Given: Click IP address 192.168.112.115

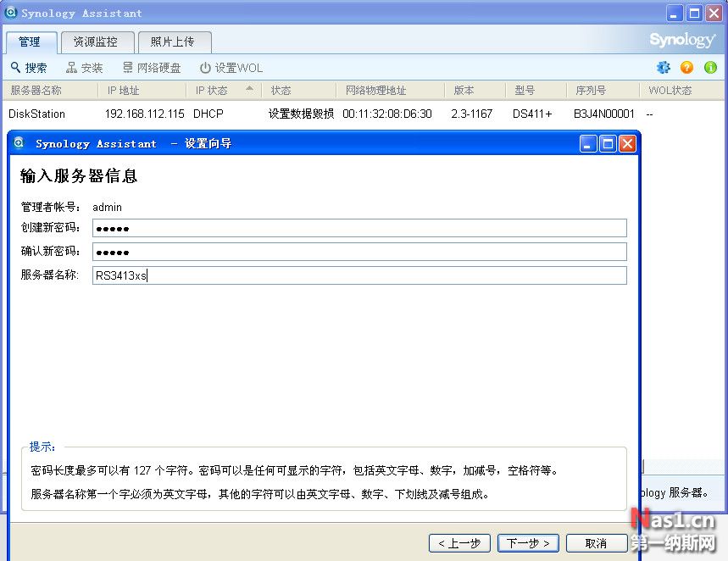Looking at the screenshot, I should (144, 114).
